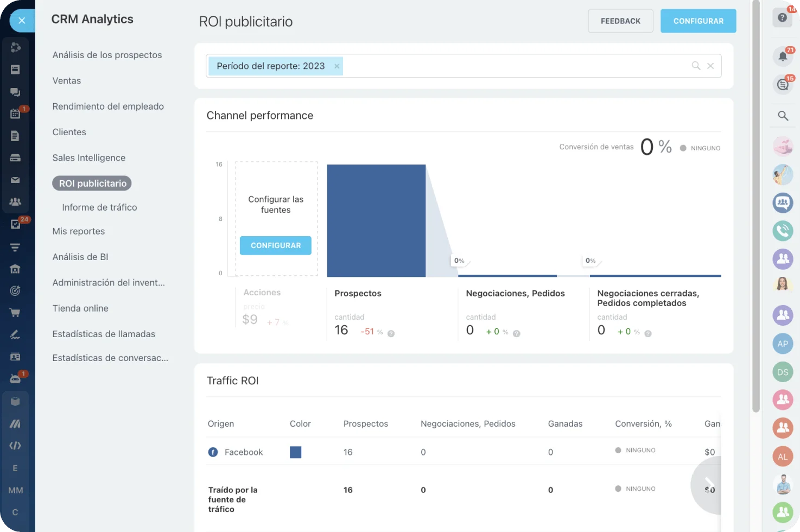800x532 pixels.
Task: Open the filter search field dropdown
Action: pos(516,66)
